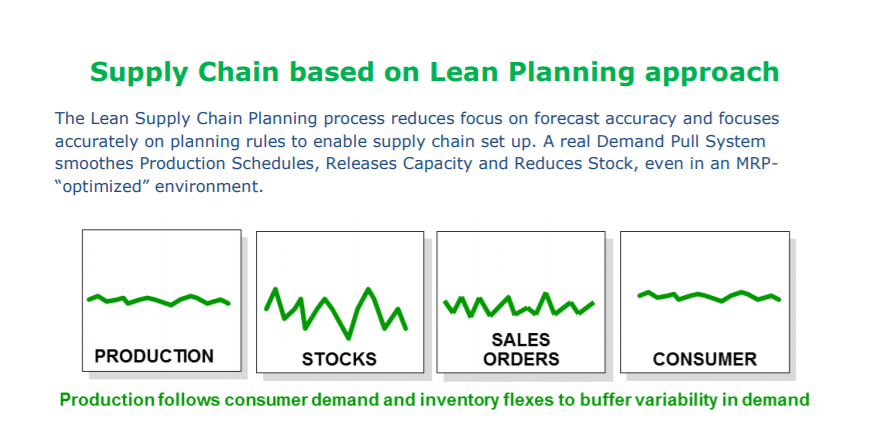Screen dimensions: 871x445
Task: Click the CONSUMER label text
Action: coord(705,359)
